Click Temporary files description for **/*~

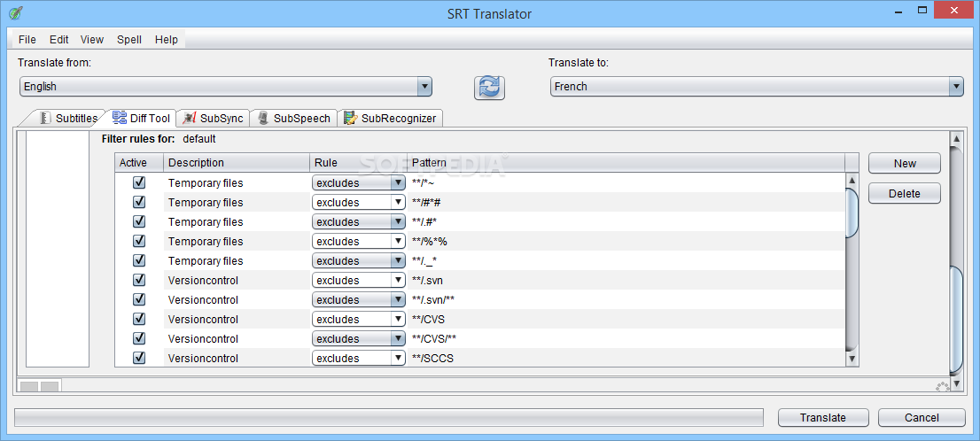(x=237, y=183)
